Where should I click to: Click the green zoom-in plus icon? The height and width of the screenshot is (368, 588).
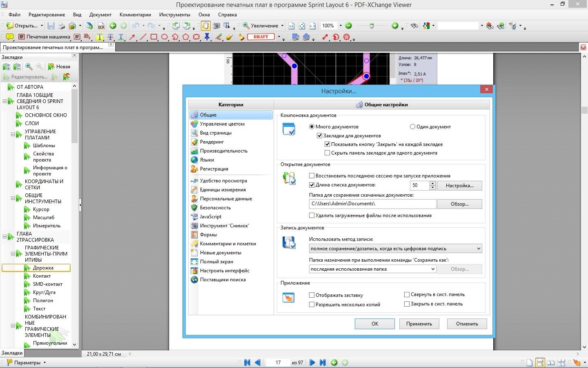click(394, 26)
